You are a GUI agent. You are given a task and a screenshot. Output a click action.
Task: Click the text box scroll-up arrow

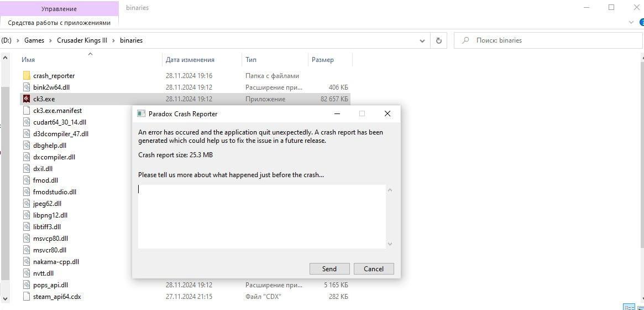pyautogui.click(x=390, y=190)
